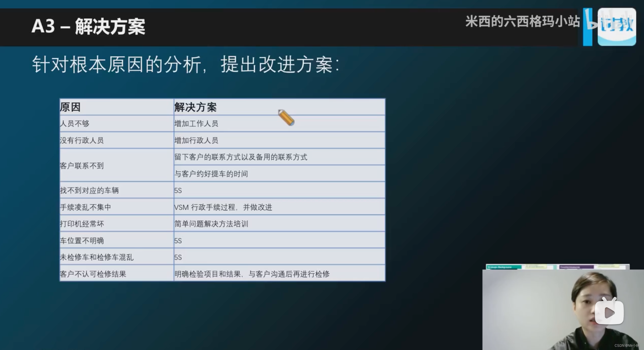
Task: Click the 与客户约好提车的时间 cell
Action: click(x=211, y=174)
